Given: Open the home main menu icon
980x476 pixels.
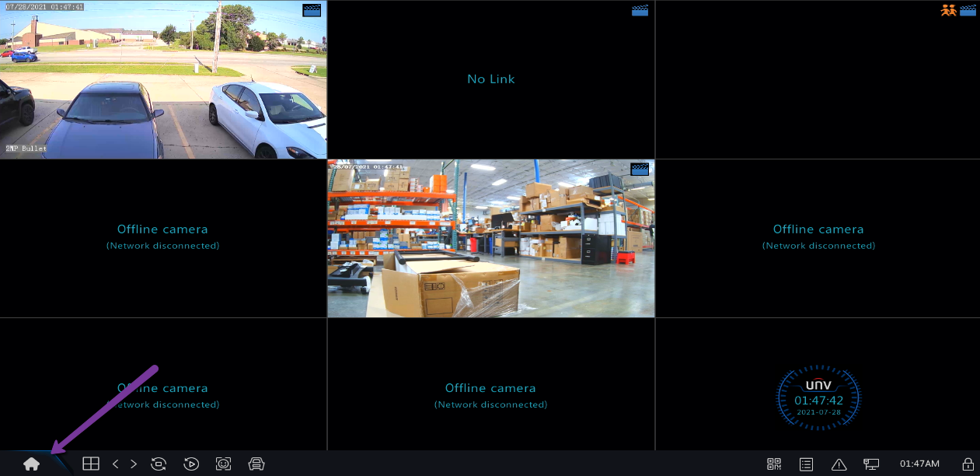Looking at the screenshot, I should 31,464.
